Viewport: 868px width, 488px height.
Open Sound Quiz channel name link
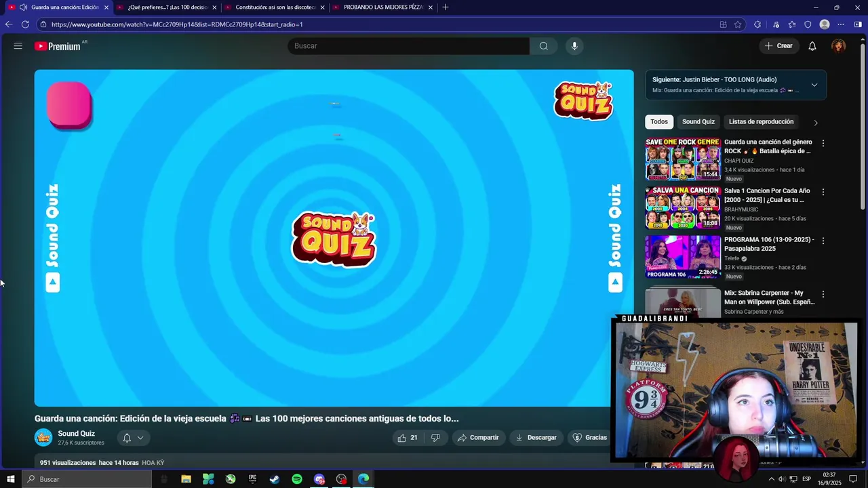[x=76, y=434]
